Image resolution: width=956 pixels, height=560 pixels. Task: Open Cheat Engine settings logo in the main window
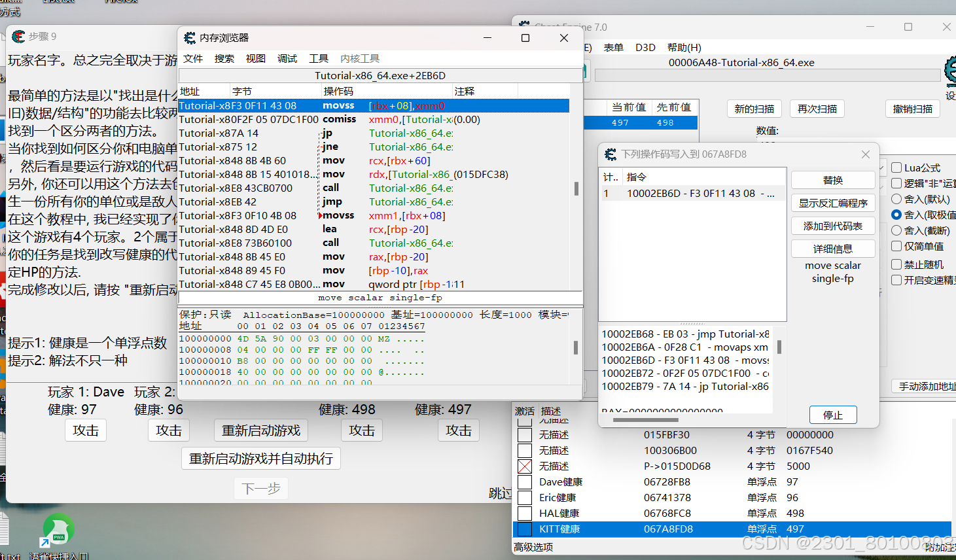click(950, 71)
